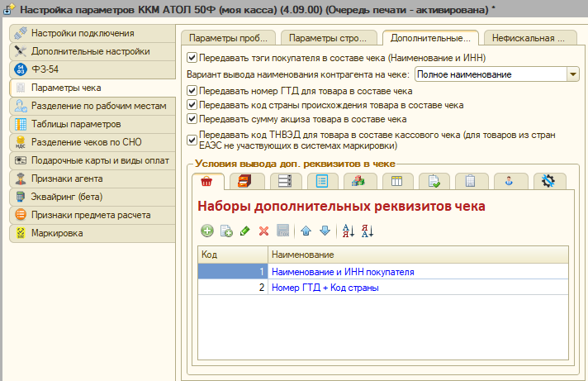This screenshot has width=588, height=381.
Task: Select the cell with code 1
Action: pyautogui.click(x=233, y=271)
